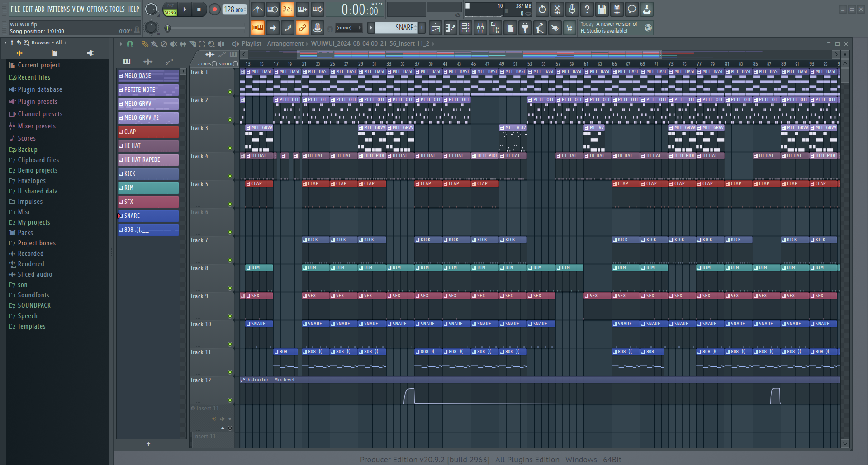
Task: Toggle playlist snap magnet icon
Action: tap(130, 44)
